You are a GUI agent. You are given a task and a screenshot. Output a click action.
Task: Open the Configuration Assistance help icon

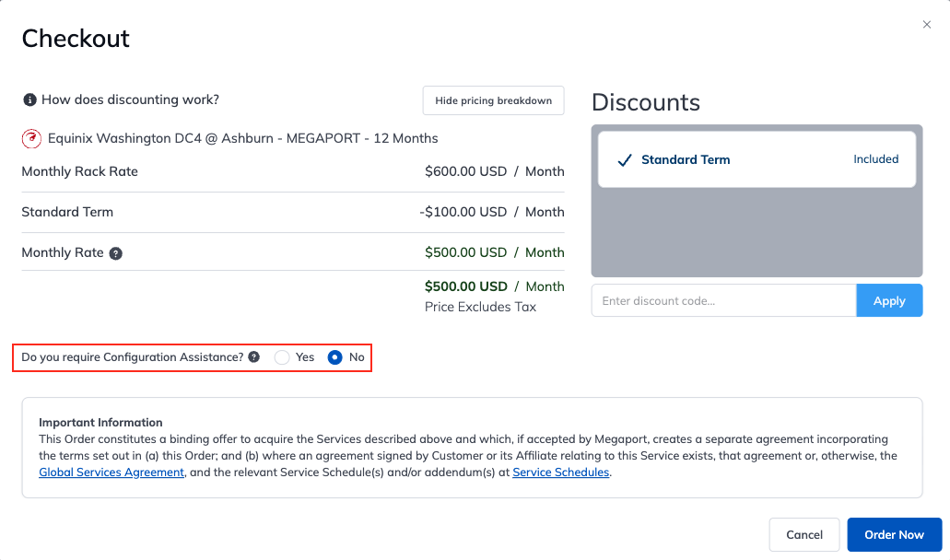(x=254, y=357)
